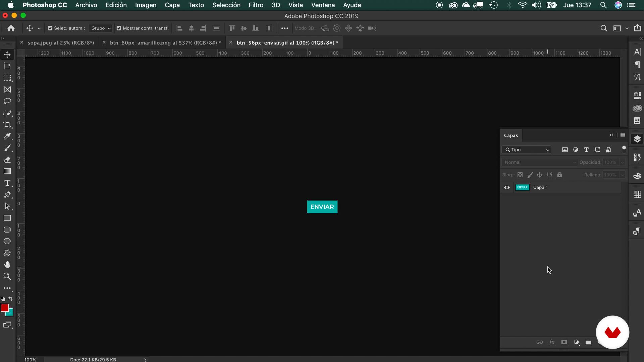Image resolution: width=644 pixels, height=362 pixels.
Task: Expand the Normal blend mode dropdown
Action: [539, 162]
